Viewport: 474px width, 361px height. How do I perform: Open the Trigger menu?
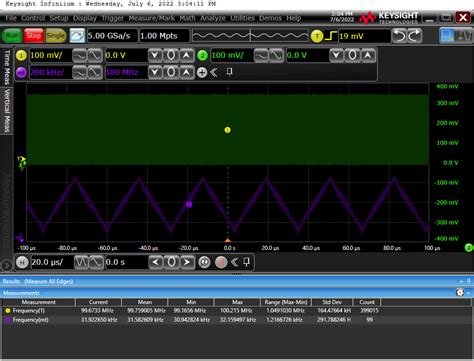pyautogui.click(x=112, y=18)
